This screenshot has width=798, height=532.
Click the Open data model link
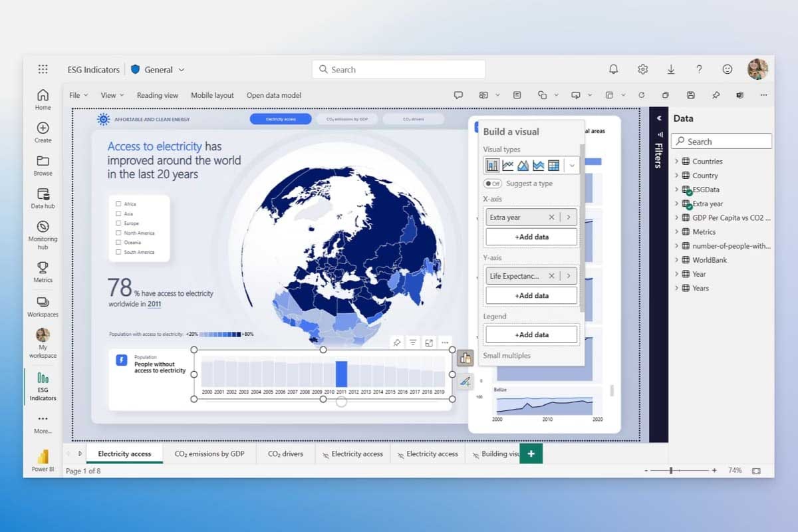coord(274,95)
